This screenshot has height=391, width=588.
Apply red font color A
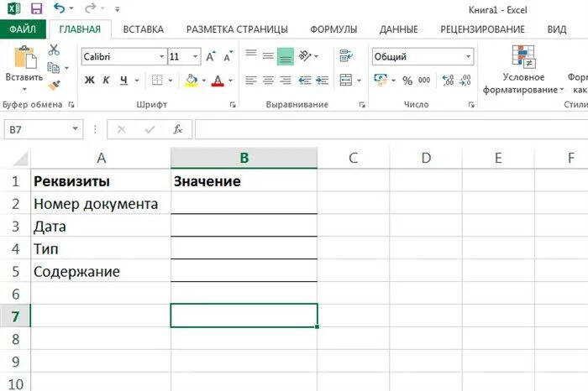(x=218, y=81)
